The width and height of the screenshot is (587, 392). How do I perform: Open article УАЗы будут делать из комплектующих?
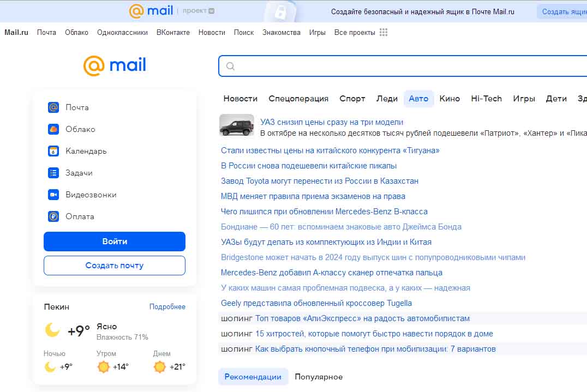tap(326, 243)
